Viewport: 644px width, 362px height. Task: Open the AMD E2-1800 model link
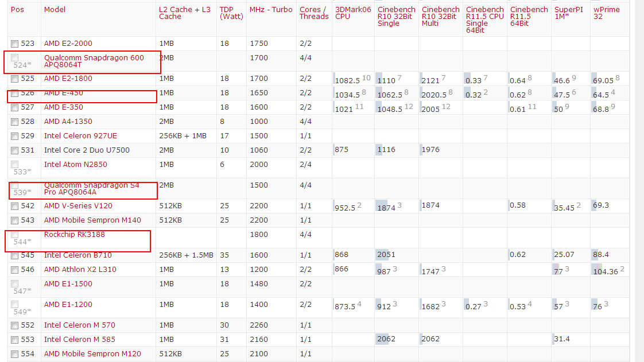pos(68,79)
